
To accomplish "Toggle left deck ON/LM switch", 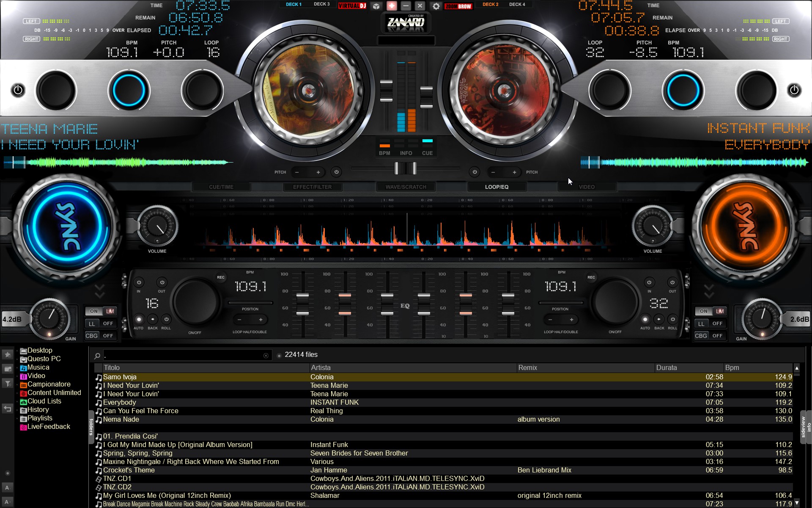I will (101, 311).
